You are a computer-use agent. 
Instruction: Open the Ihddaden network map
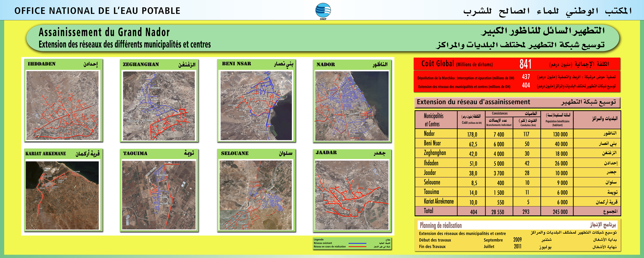(x=62, y=105)
